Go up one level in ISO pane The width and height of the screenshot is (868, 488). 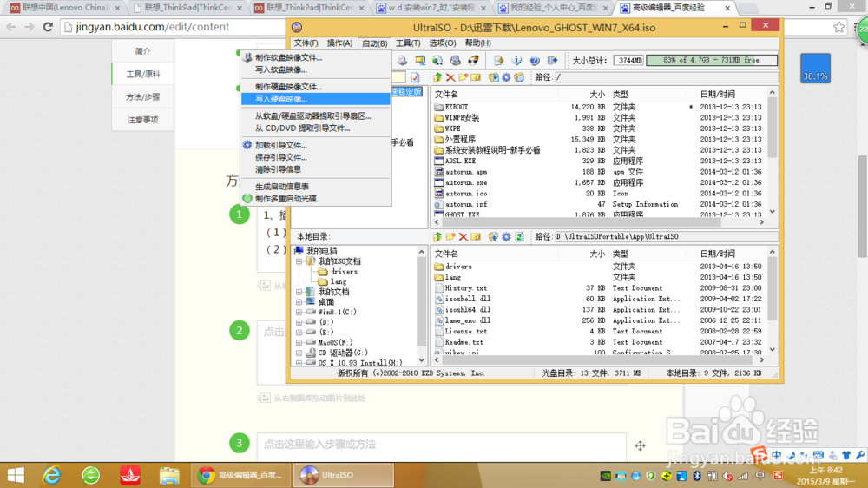tap(437, 77)
